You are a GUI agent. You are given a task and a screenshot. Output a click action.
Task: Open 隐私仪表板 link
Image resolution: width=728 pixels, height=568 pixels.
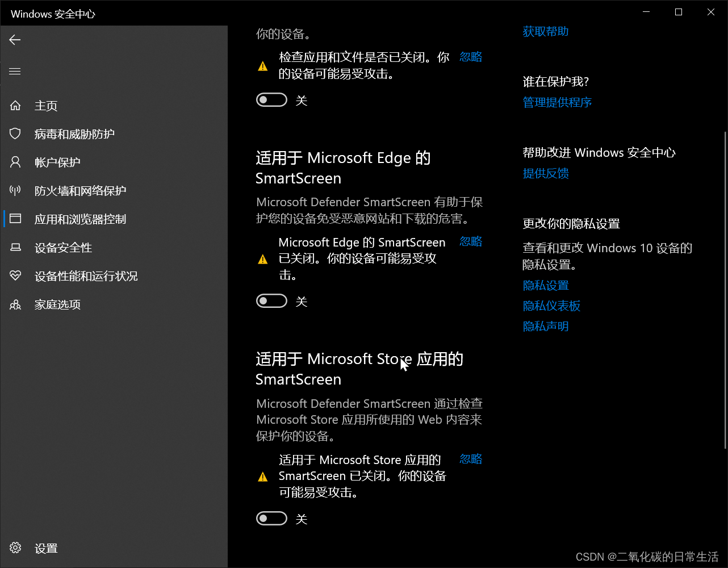(x=551, y=306)
